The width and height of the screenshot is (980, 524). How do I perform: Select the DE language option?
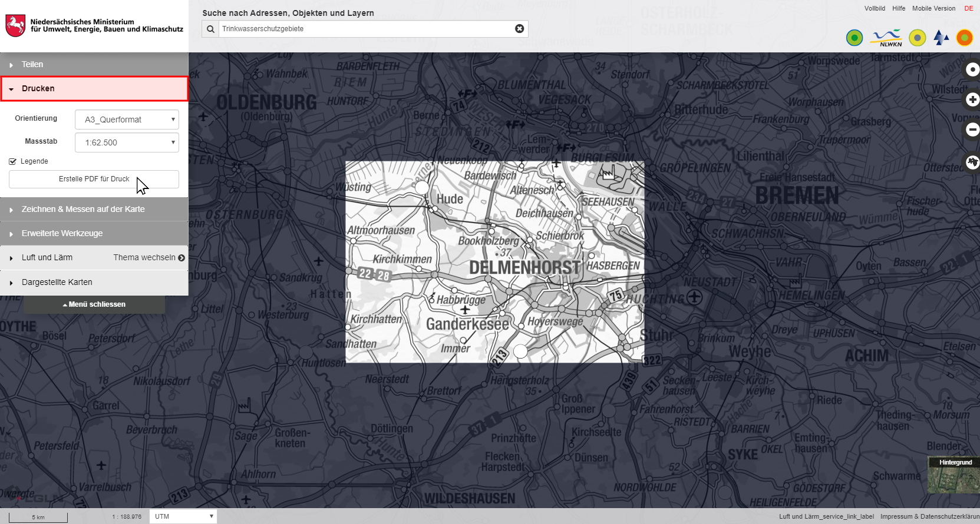(x=969, y=8)
